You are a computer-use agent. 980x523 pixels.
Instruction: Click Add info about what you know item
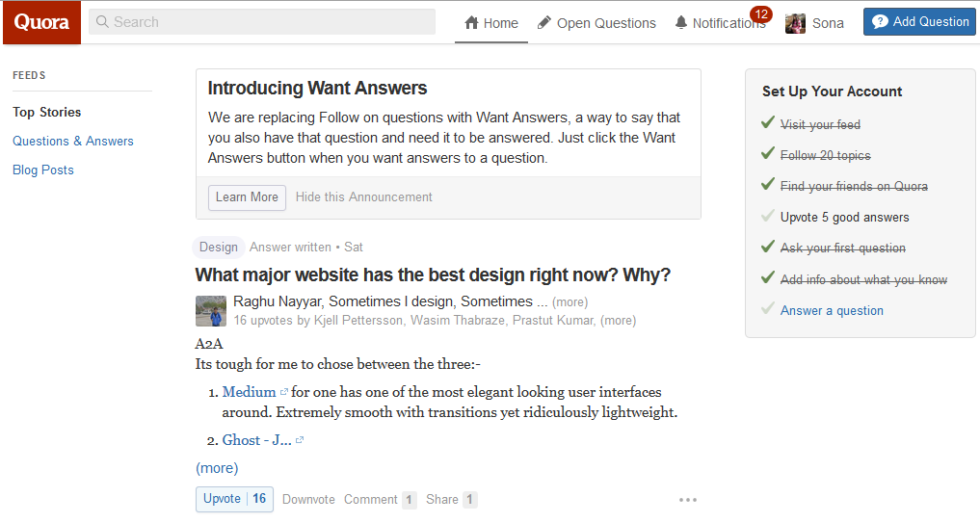[863, 280]
